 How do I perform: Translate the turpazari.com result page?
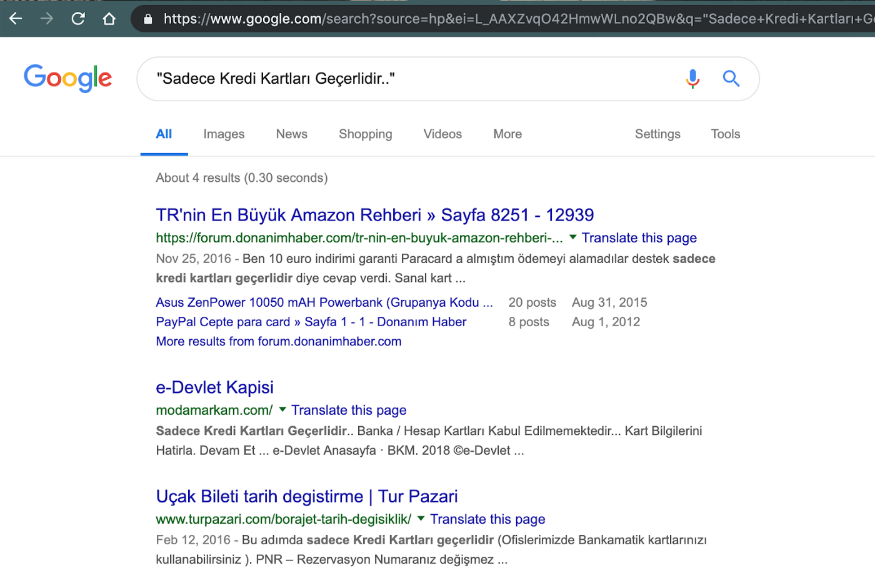[x=487, y=519]
